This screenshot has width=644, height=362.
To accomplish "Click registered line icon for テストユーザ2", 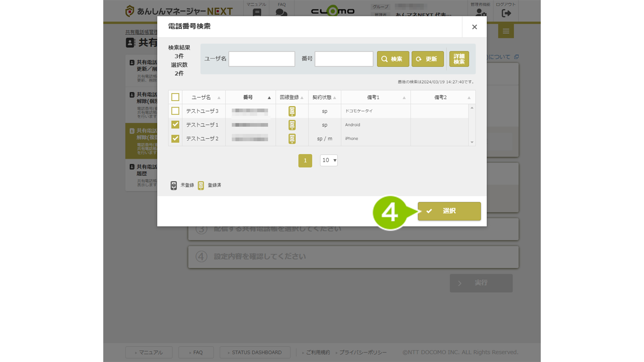I will tap(292, 139).
